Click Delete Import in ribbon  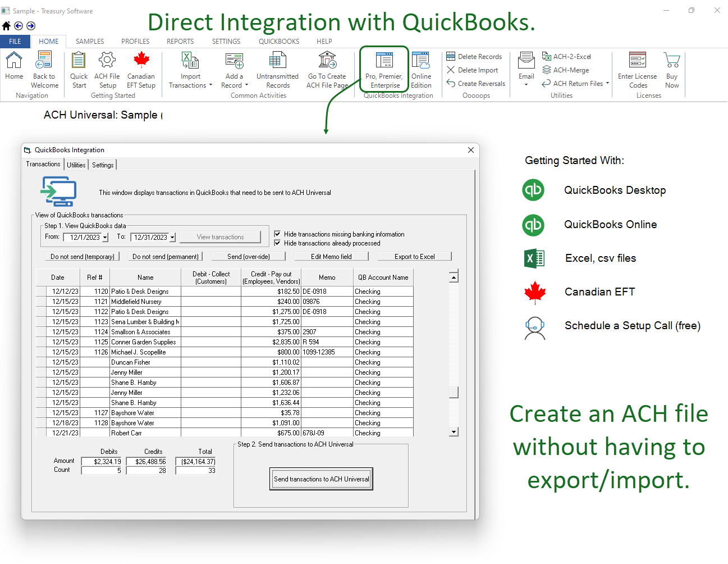pyautogui.click(x=473, y=70)
